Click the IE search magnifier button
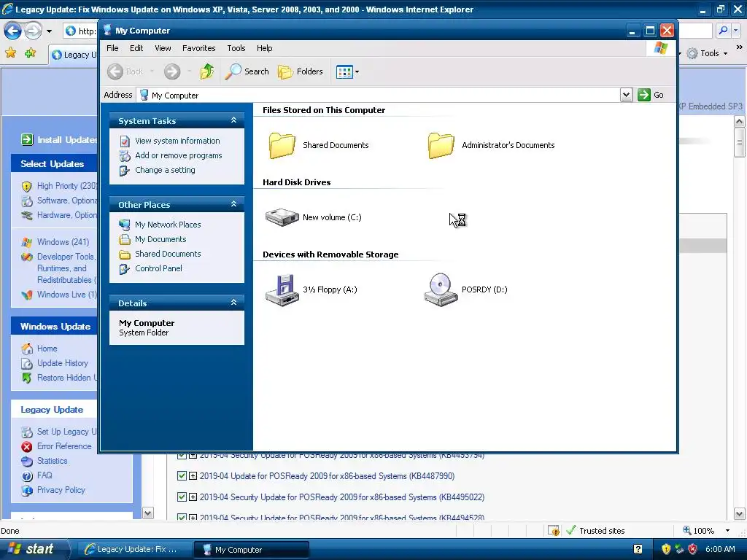The image size is (747, 560). click(723, 31)
